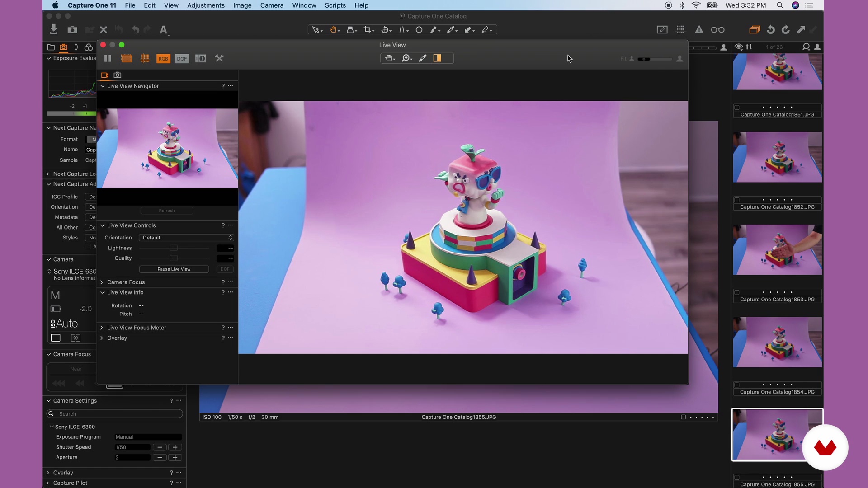Click the Pause Live View button
Screen dimensions: 868x488
[x=174, y=269]
